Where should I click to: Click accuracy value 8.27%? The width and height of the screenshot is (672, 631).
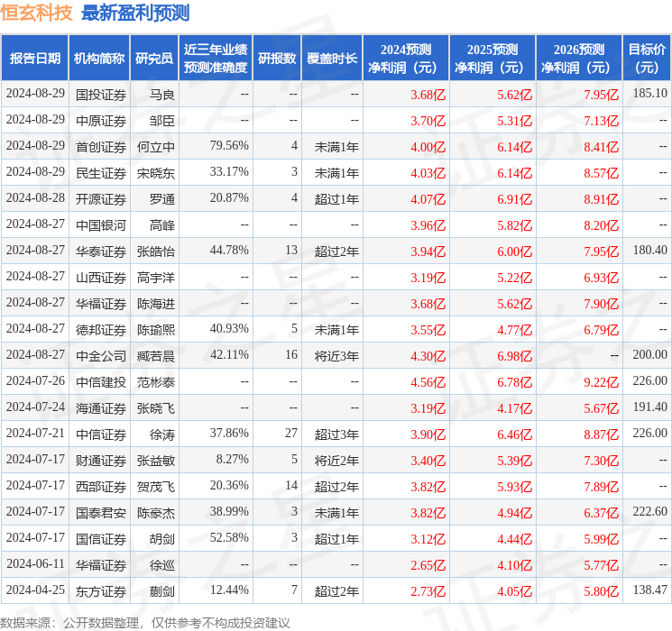[233, 459]
